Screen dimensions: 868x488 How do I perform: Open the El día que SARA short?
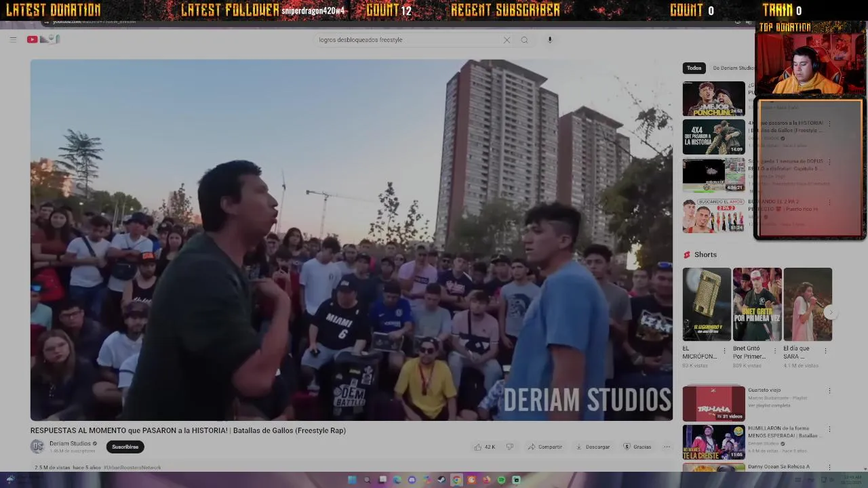(x=808, y=304)
